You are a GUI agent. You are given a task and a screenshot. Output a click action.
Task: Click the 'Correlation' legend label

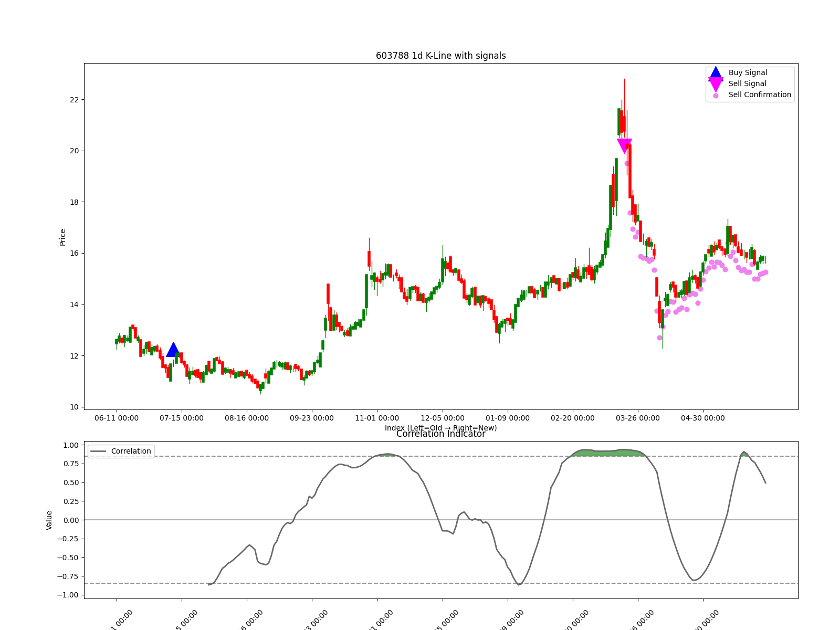click(131, 451)
